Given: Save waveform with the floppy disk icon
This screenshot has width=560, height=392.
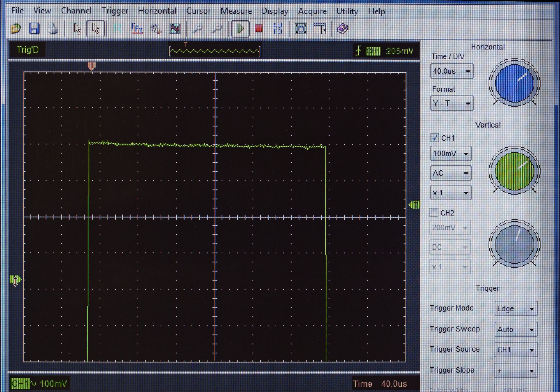Looking at the screenshot, I should (x=34, y=29).
